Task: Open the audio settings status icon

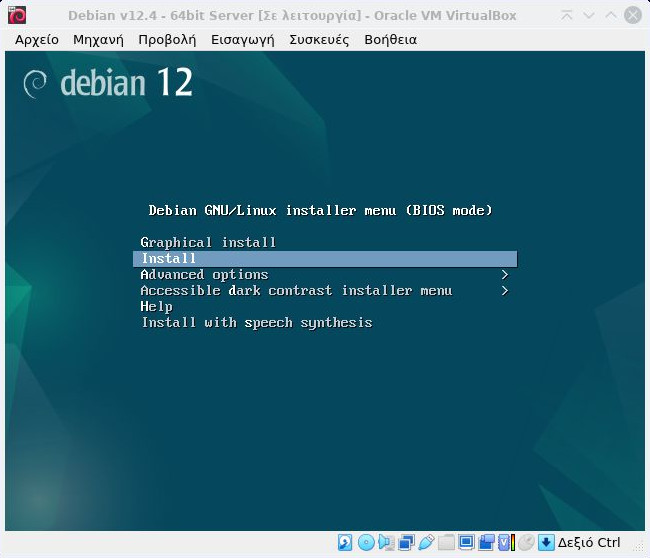Action: point(386,543)
